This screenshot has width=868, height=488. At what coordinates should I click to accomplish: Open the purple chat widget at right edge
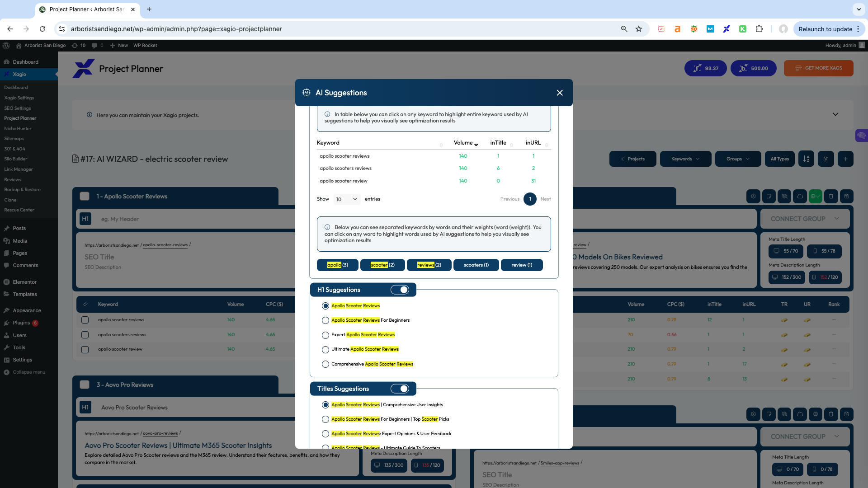(861, 136)
